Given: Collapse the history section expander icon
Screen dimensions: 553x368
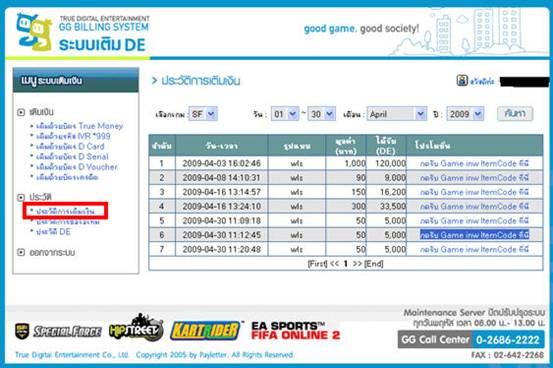Looking at the screenshot, I should click(21, 197).
